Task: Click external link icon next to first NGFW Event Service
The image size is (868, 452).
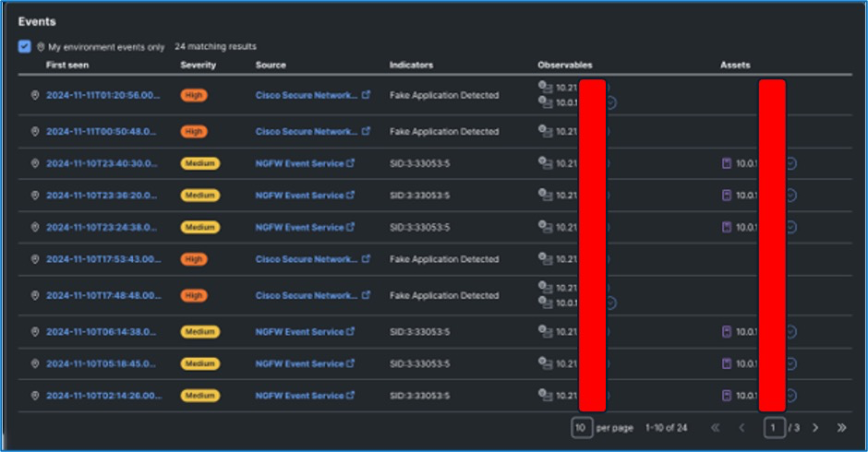Action: 350,163
